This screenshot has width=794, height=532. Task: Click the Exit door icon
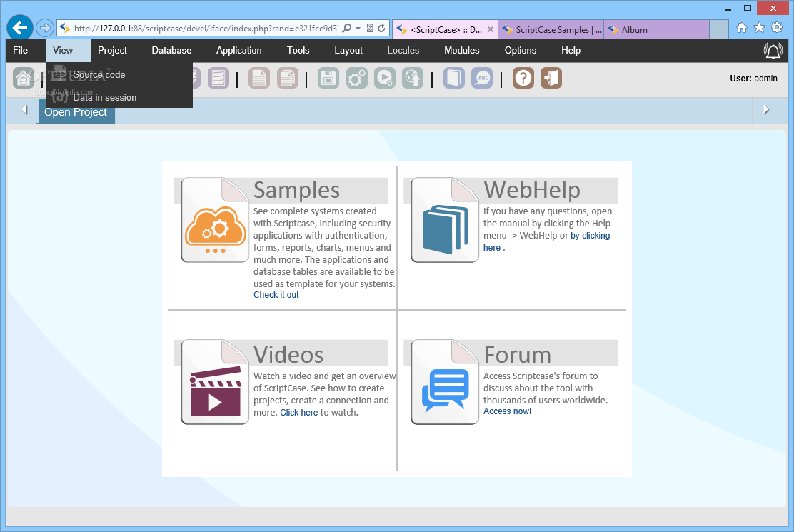click(551, 78)
